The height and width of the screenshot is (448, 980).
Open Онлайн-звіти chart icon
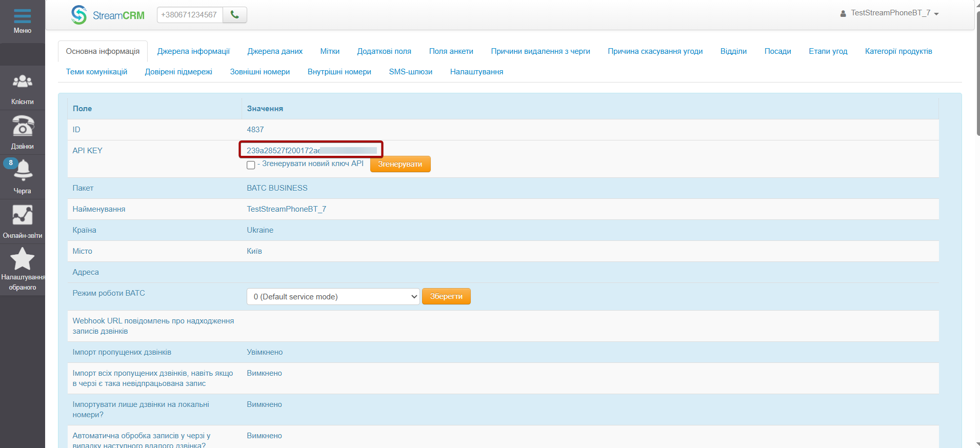tap(23, 221)
